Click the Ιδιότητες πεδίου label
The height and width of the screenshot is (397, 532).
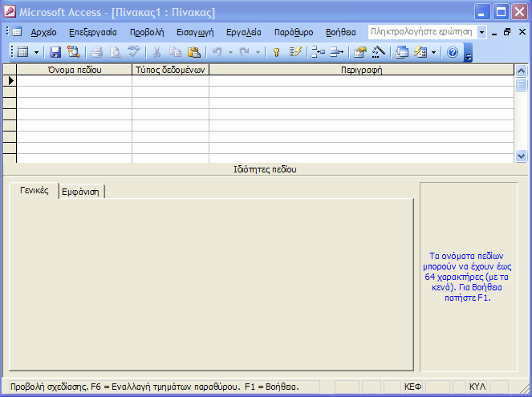pyautogui.click(x=265, y=169)
